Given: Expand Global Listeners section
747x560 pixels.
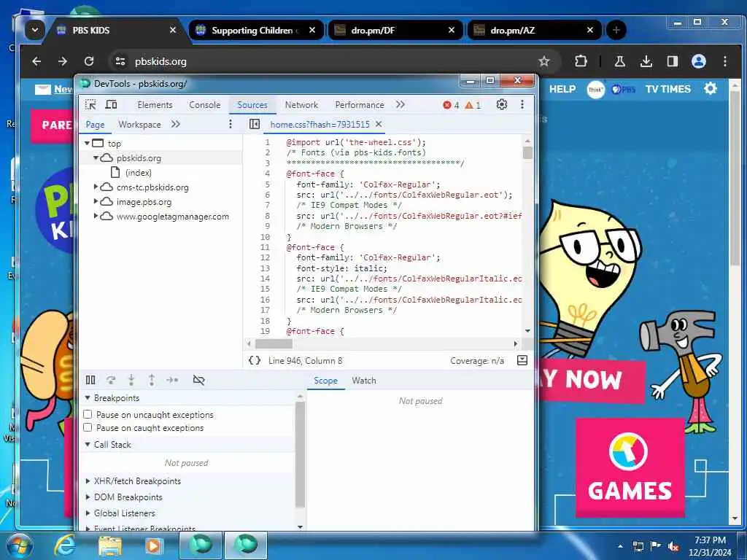Looking at the screenshot, I should coord(88,513).
